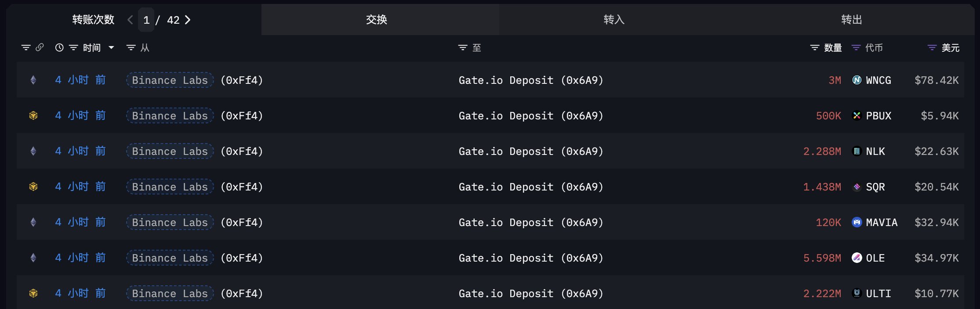Open the filter icon next to 从
The image size is (980, 309).
[131, 47]
